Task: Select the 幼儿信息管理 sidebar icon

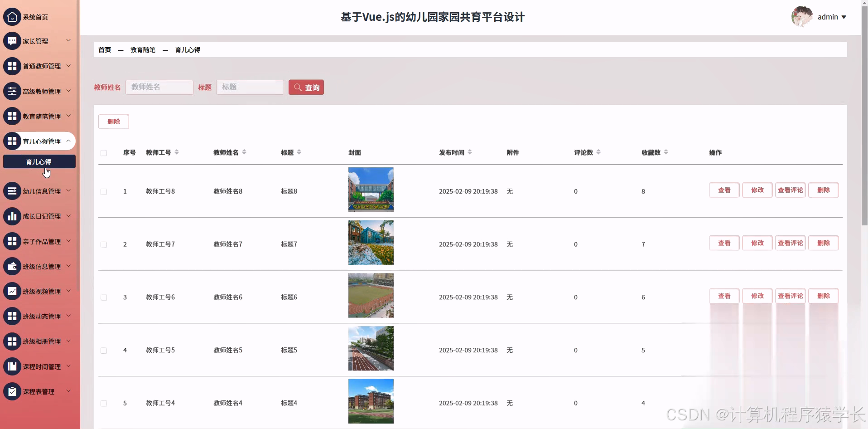Action: tap(12, 191)
